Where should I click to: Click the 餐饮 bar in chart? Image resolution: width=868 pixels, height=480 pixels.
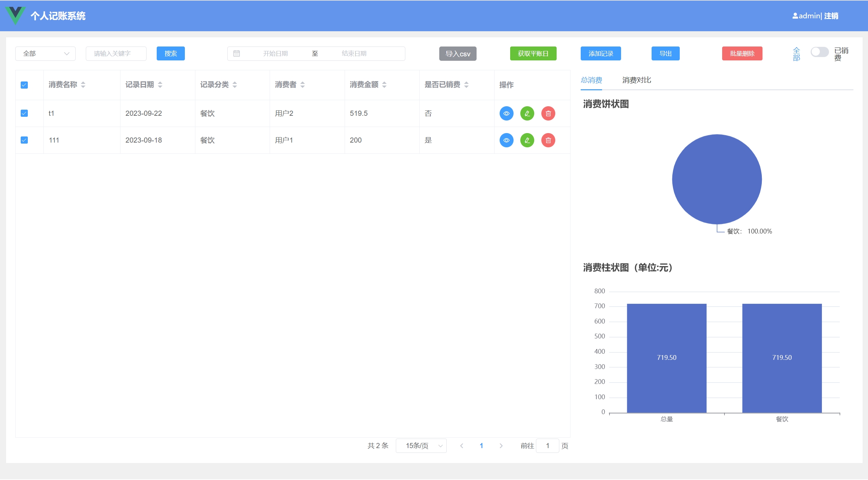pyautogui.click(x=782, y=358)
